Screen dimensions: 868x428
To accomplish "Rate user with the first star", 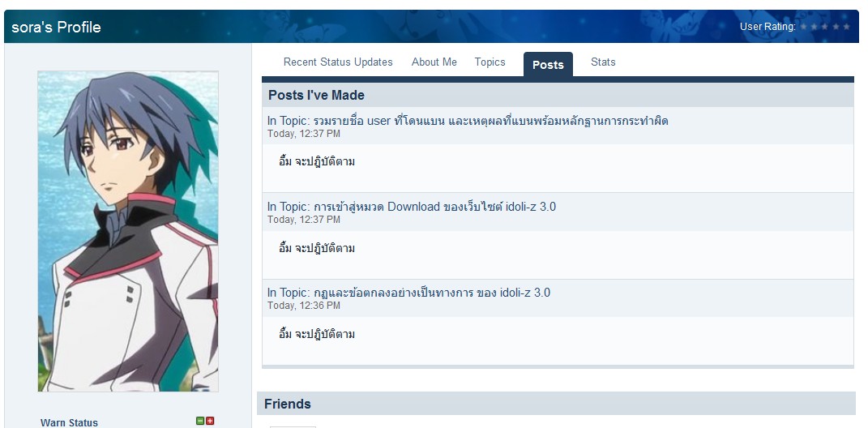I will (x=803, y=27).
